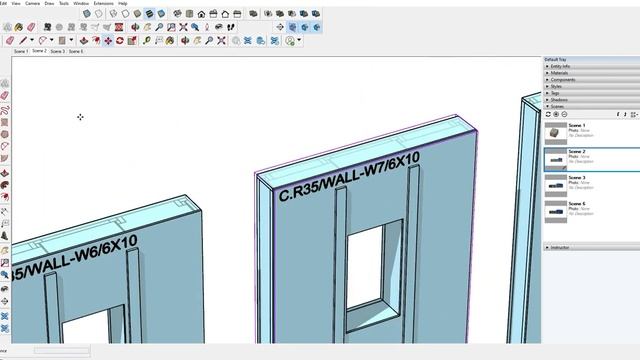
Task: Expand the Components tray panel
Action: [x=591, y=80]
